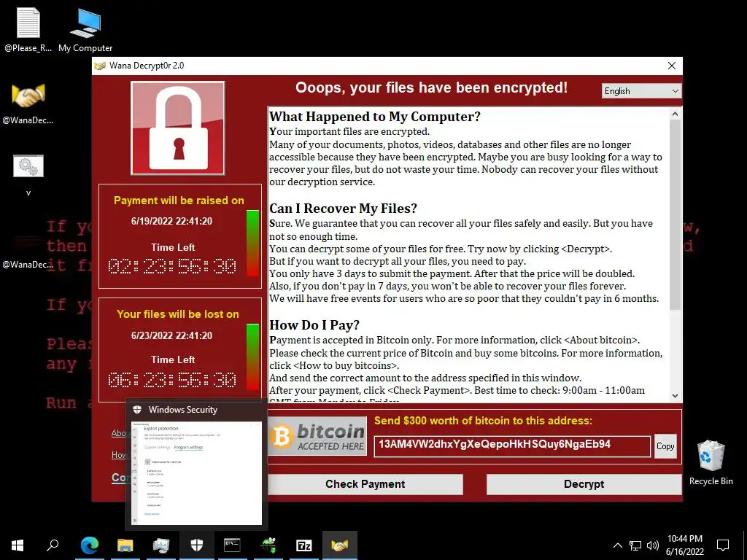Click the 02:23:56:30 countdown timer
Image resolution: width=747 pixels, height=560 pixels.
click(172, 265)
